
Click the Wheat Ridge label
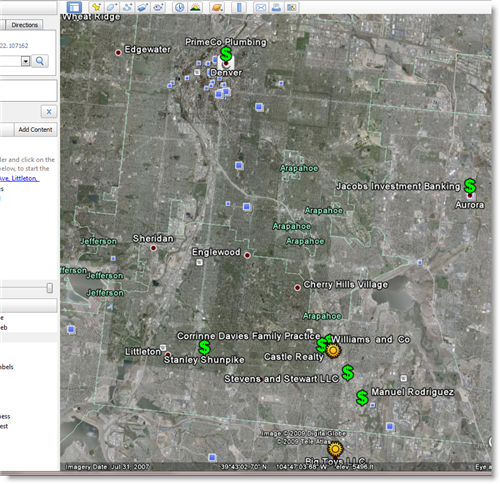click(x=91, y=17)
